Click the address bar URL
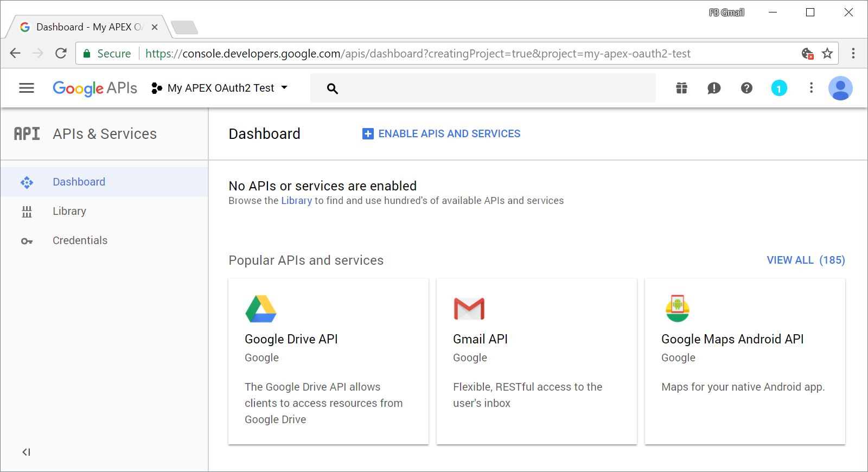Image resolution: width=868 pixels, height=472 pixels. click(x=418, y=54)
